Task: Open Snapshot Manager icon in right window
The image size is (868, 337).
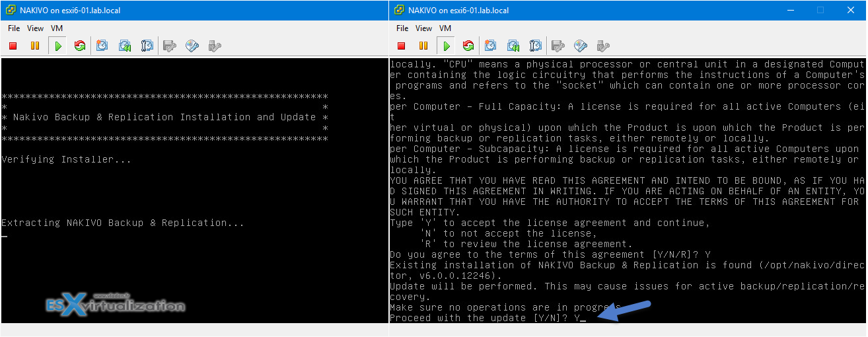Action: coord(535,46)
